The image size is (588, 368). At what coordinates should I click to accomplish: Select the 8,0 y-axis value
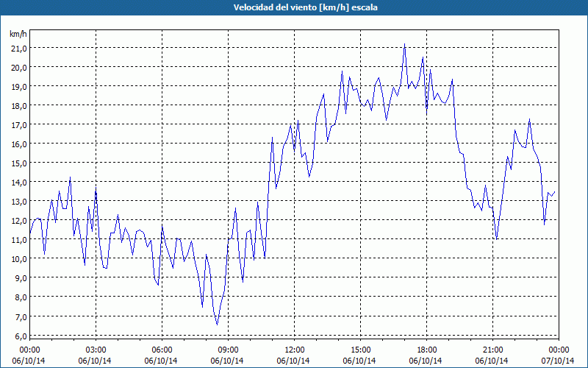coord(21,297)
